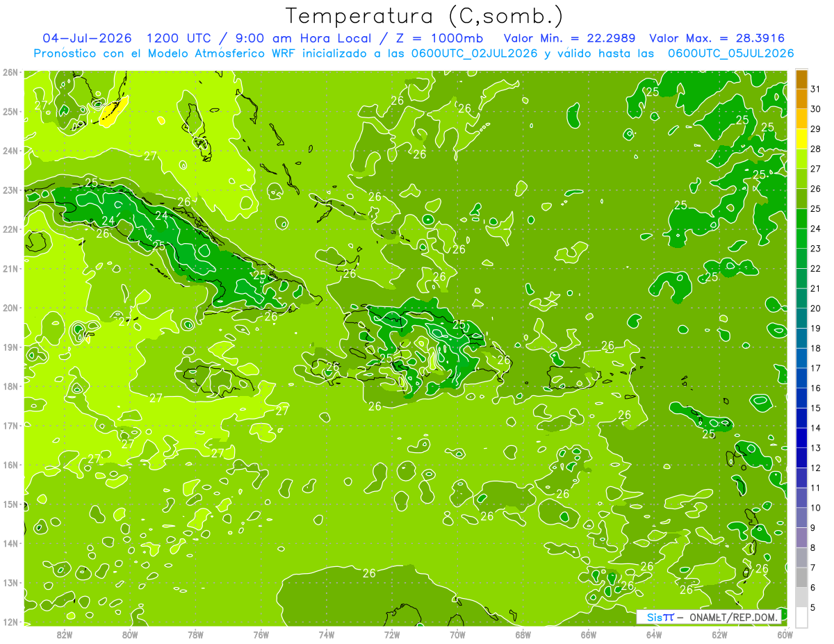
Task: Select the '18N' latitude axis label
Action: [10, 386]
